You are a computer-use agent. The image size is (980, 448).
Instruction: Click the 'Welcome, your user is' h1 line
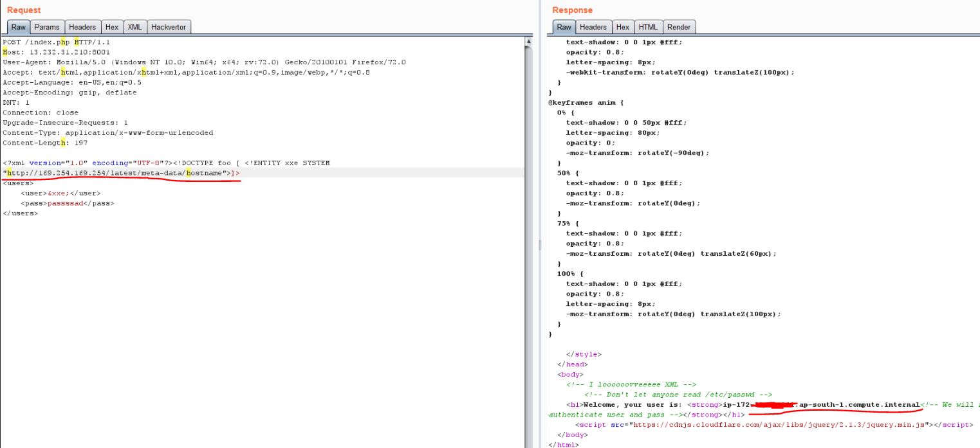773,405
